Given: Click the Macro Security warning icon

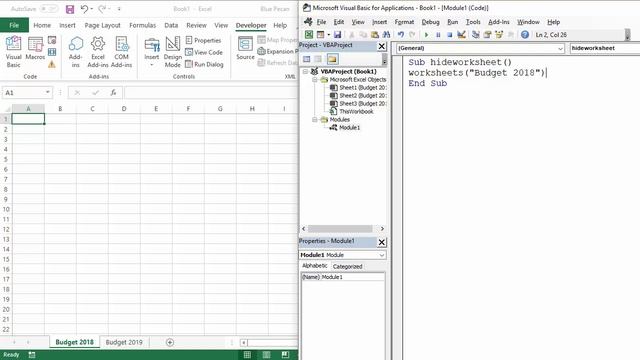Looking at the screenshot, I should 52,64.
